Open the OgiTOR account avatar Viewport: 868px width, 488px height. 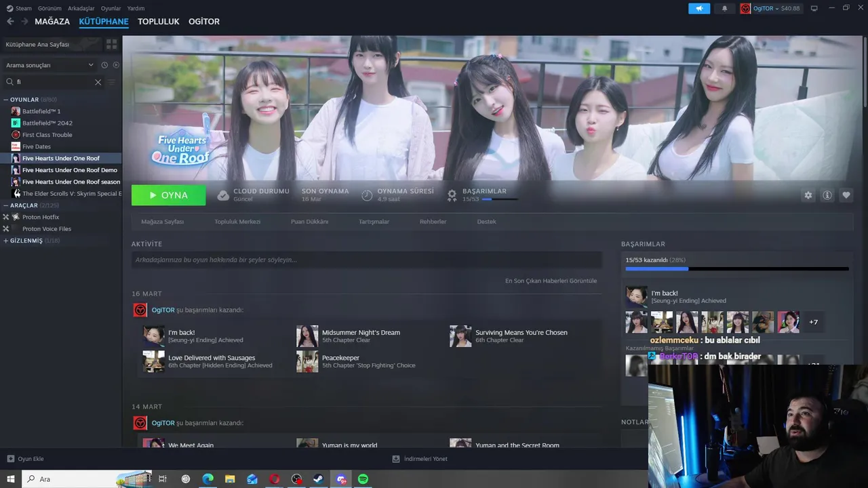745,8
